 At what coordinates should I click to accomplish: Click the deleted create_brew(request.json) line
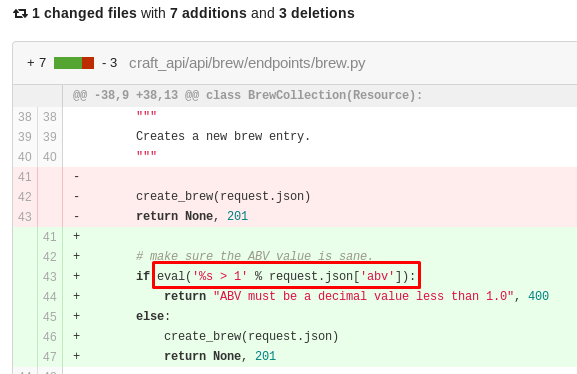tap(223, 196)
